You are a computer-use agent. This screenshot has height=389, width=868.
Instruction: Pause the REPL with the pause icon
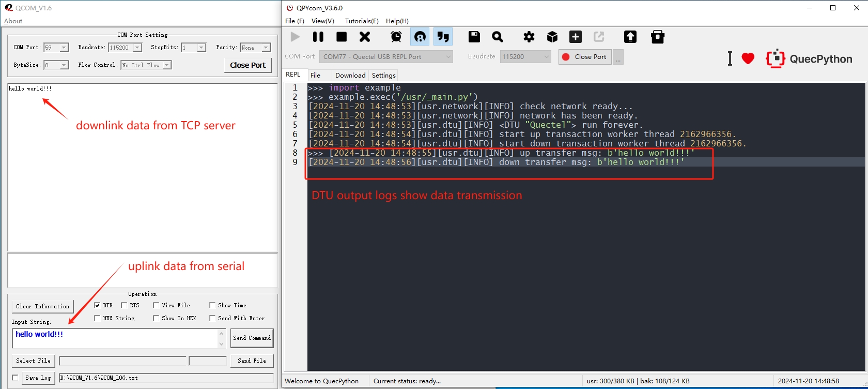coord(318,37)
